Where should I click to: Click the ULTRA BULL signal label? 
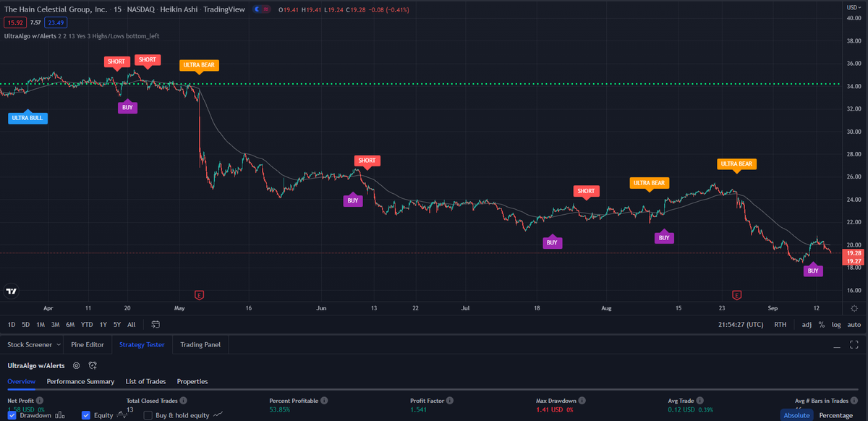(x=27, y=118)
